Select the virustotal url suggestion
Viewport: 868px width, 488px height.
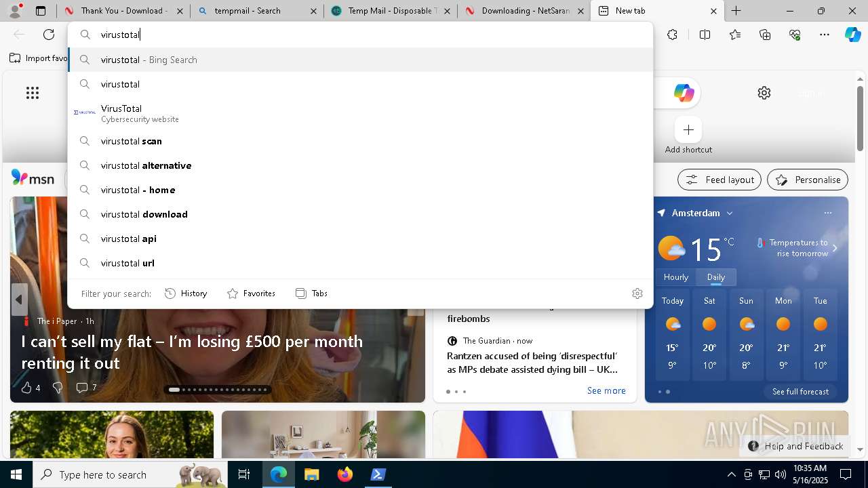pos(360,263)
